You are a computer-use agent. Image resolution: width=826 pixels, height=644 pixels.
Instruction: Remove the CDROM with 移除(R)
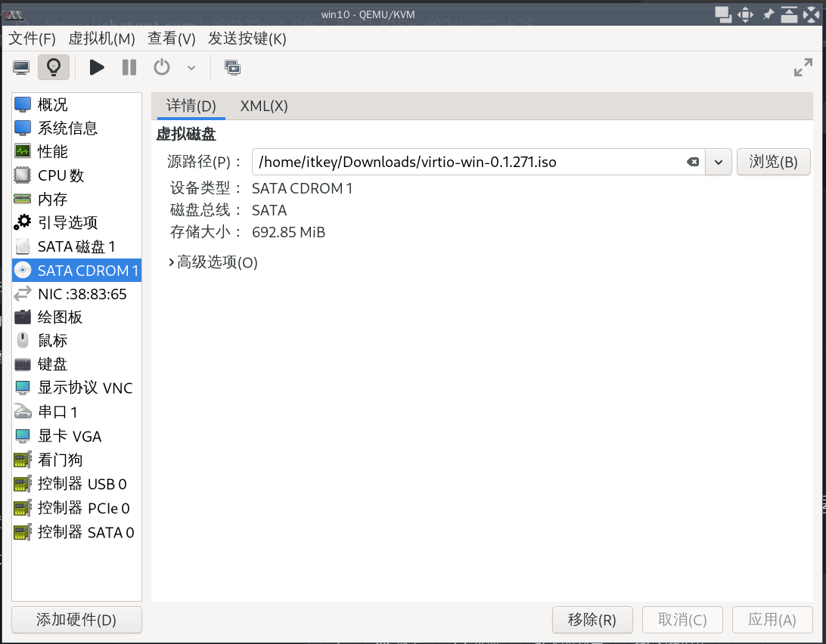pos(592,620)
